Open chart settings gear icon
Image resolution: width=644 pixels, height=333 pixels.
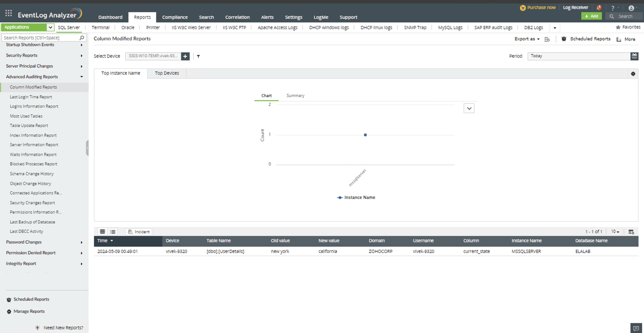click(x=633, y=74)
